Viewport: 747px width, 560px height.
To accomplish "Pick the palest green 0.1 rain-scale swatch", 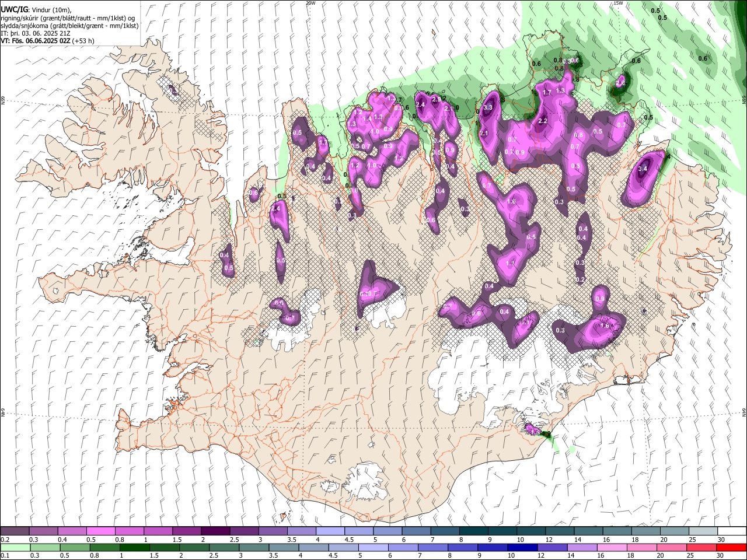I will tap(15, 548).
